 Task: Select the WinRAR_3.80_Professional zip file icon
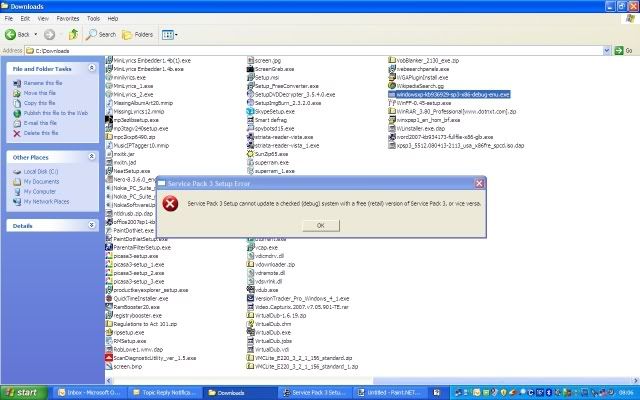[x=392, y=111]
